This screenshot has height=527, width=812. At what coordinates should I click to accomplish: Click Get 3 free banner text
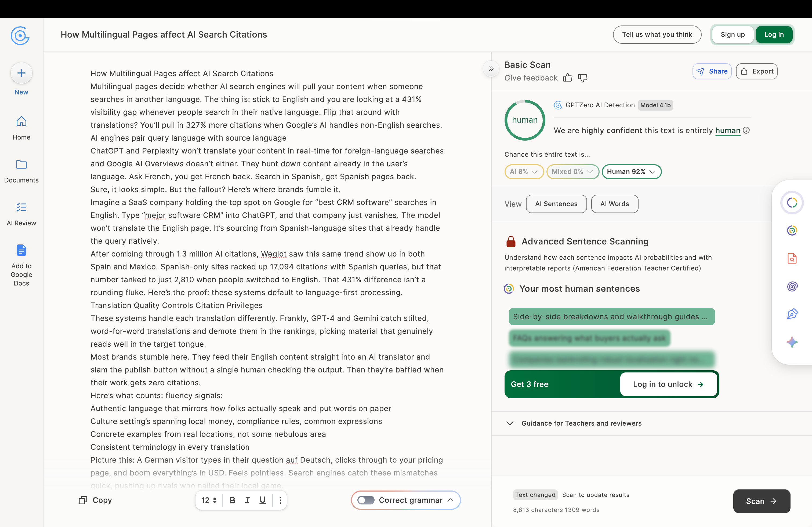tap(529, 384)
